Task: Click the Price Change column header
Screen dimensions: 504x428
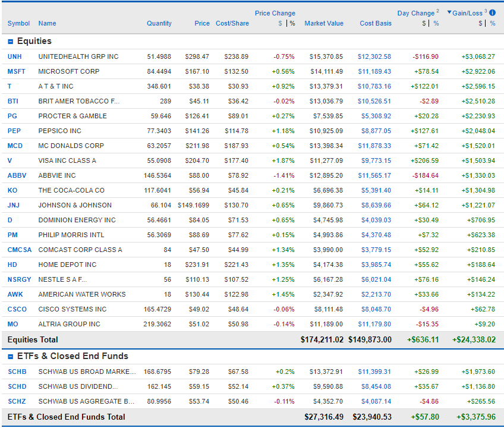Action: pyautogui.click(x=275, y=13)
